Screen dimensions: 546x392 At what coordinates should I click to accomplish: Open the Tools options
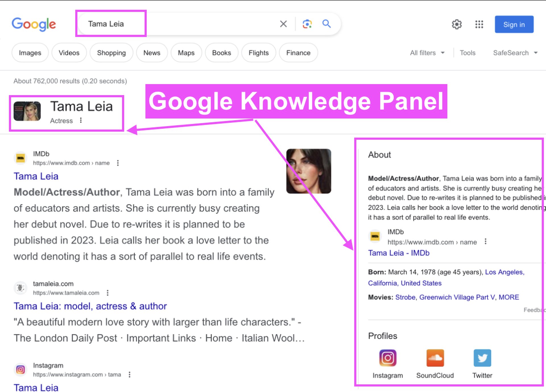468,53
